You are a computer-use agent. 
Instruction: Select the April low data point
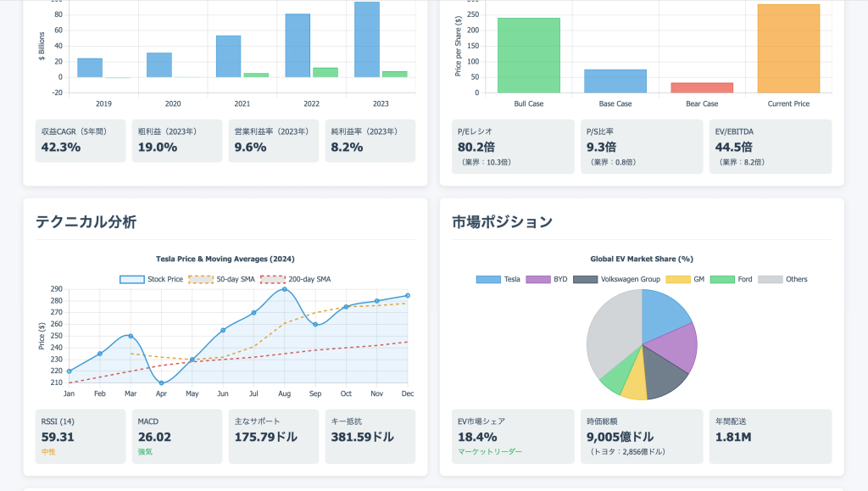pyautogui.click(x=161, y=382)
